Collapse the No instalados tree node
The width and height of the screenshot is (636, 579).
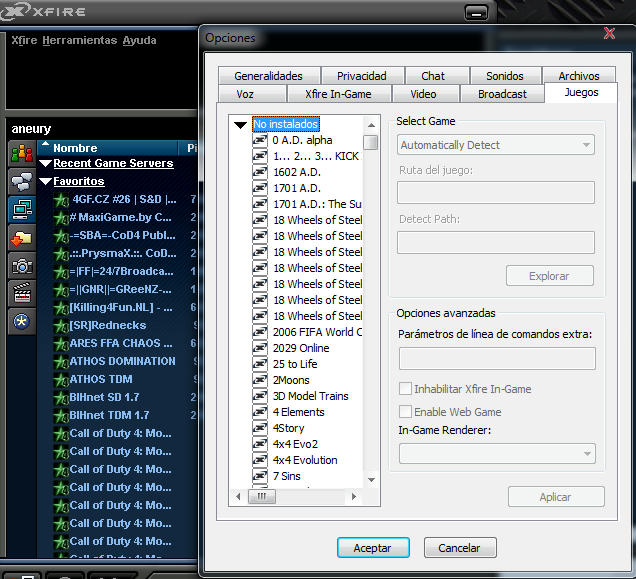point(241,125)
